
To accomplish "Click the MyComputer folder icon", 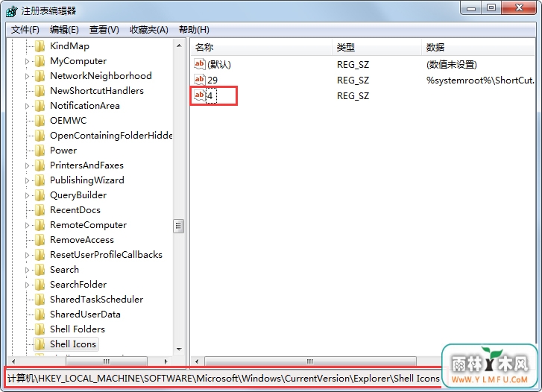I will click(40, 61).
